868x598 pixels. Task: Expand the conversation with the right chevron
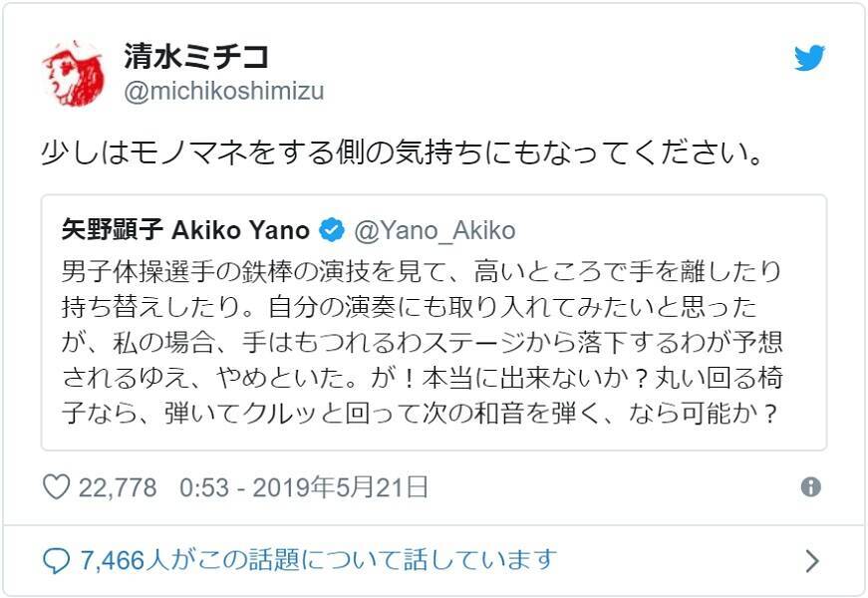tap(811, 561)
